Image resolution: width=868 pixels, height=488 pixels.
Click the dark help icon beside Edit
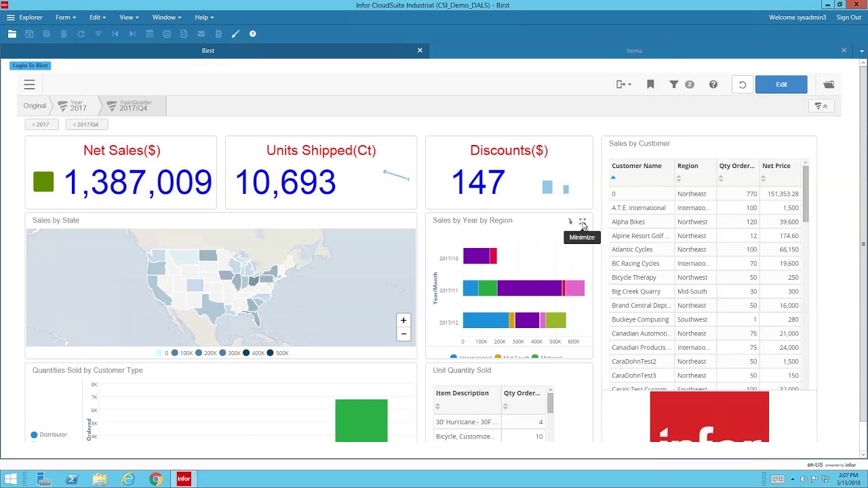tap(713, 85)
